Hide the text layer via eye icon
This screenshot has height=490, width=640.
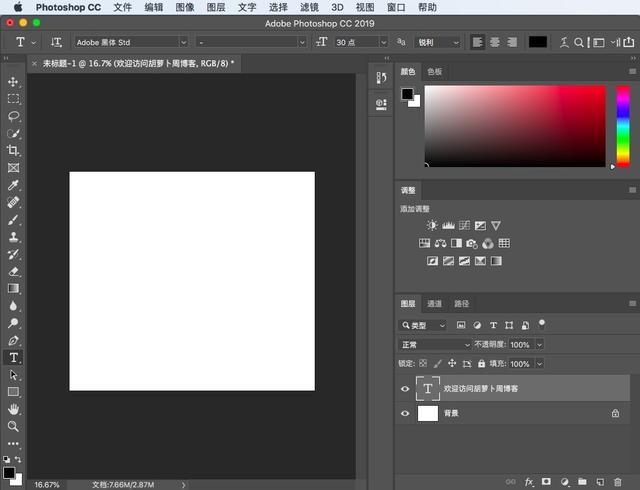(405, 389)
